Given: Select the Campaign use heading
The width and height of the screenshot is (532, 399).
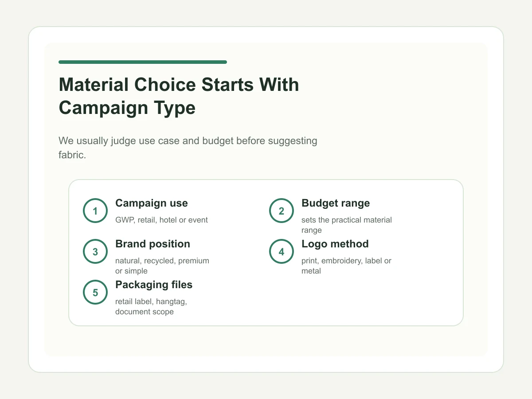Looking at the screenshot, I should coord(152,203).
